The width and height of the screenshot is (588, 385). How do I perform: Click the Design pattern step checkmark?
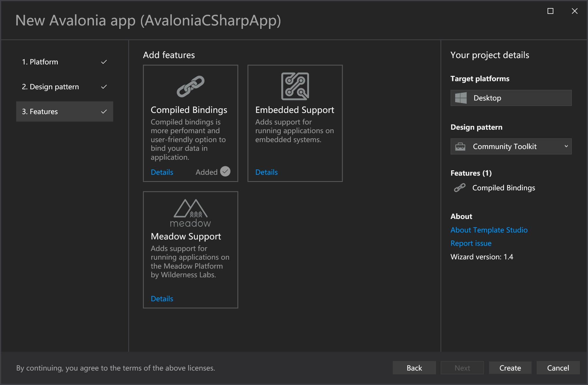(x=104, y=87)
